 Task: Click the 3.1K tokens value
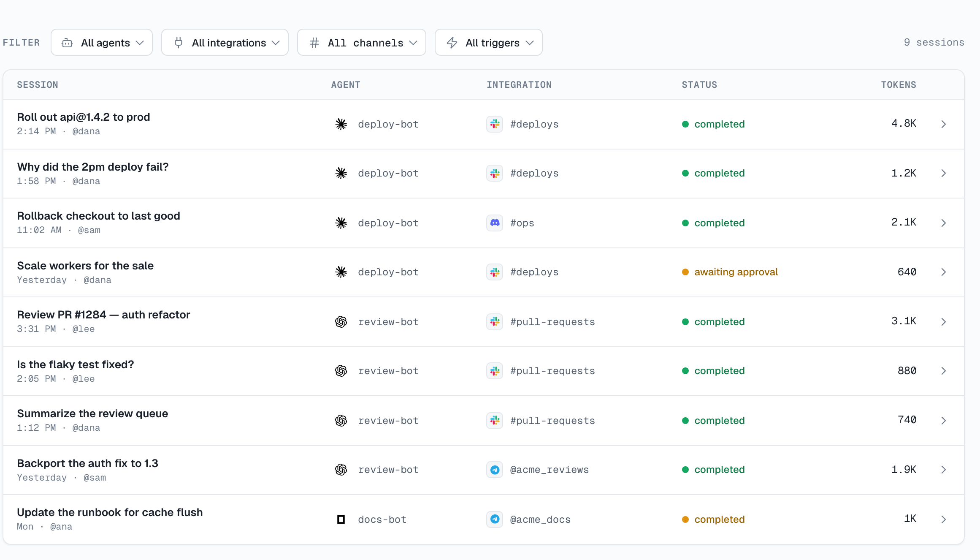[x=904, y=321]
